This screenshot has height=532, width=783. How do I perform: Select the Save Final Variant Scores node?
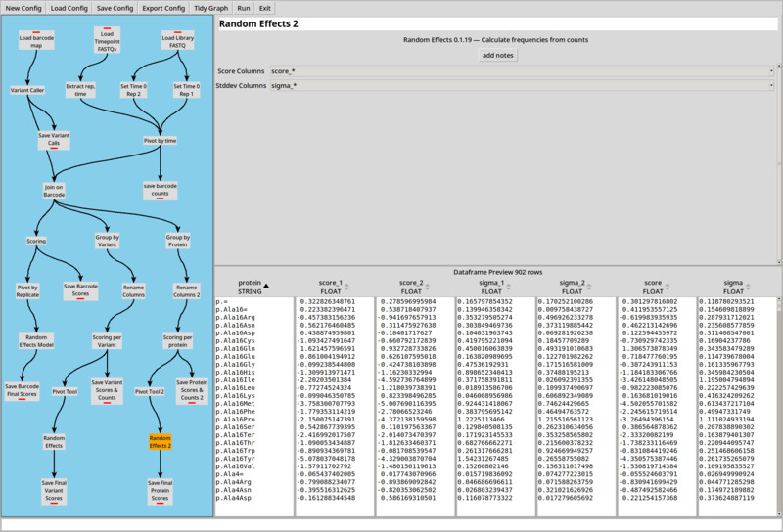pos(54,491)
